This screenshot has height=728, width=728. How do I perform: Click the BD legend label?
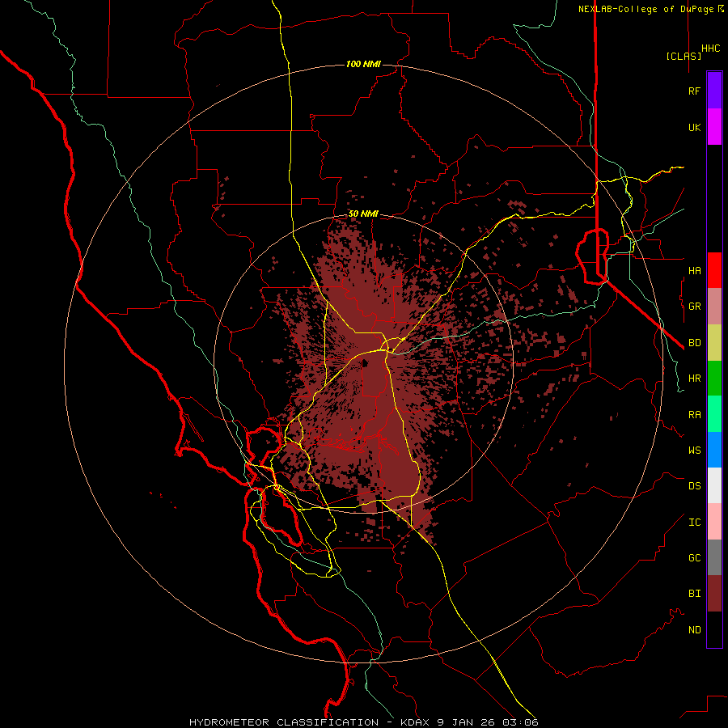click(694, 343)
